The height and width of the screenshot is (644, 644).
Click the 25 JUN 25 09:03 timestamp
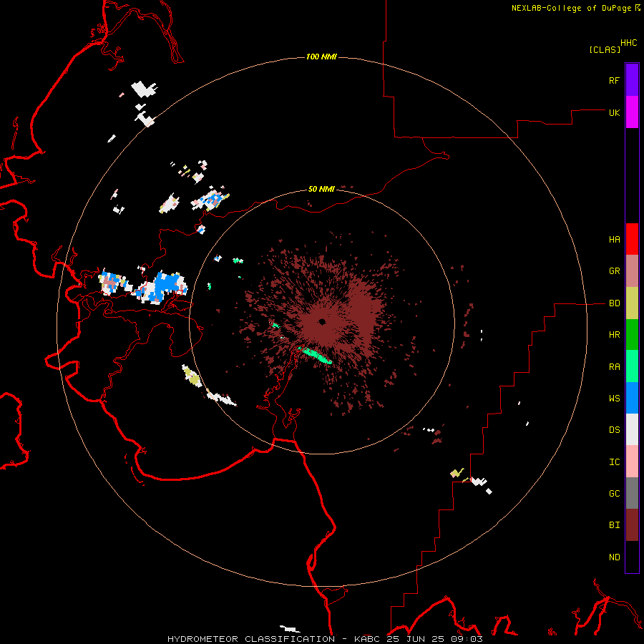pos(434,639)
